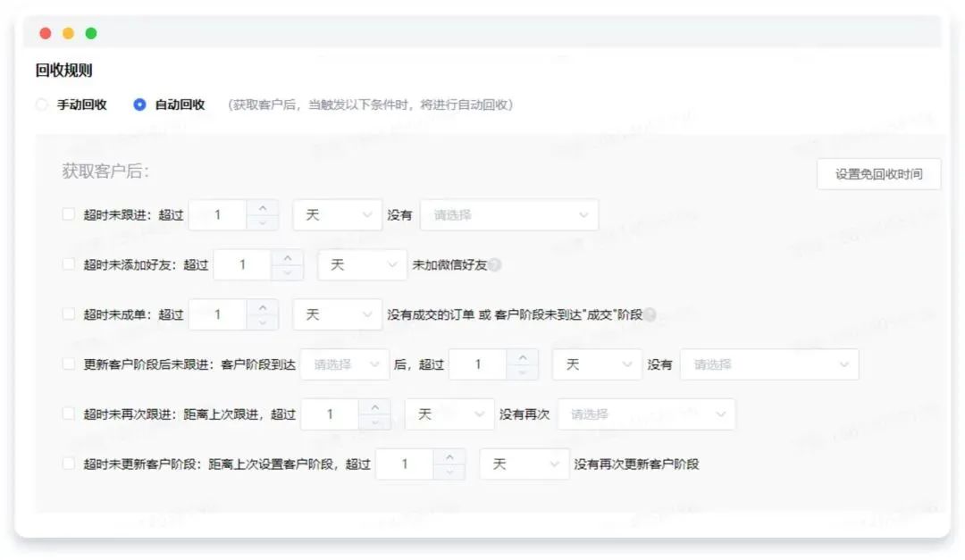
Task: Increase the 超时未跟进 number with up arrow
Action: (263, 208)
